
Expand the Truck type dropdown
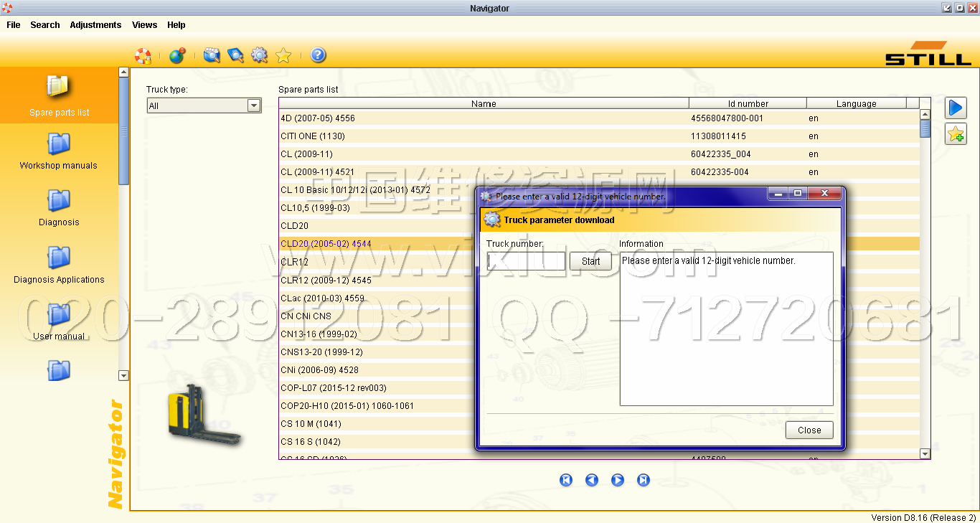pyautogui.click(x=253, y=105)
